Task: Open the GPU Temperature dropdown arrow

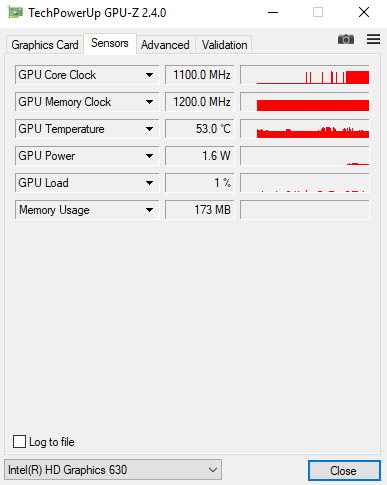Action: (x=149, y=129)
